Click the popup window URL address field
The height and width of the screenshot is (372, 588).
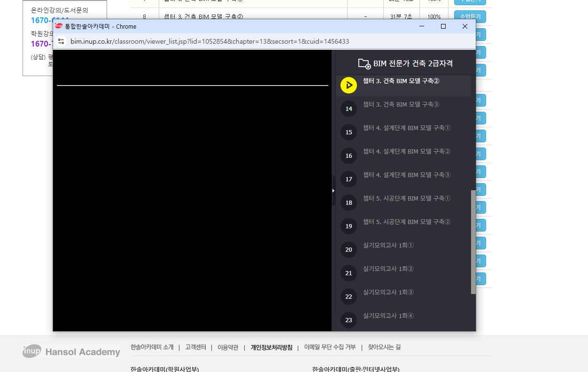(209, 41)
